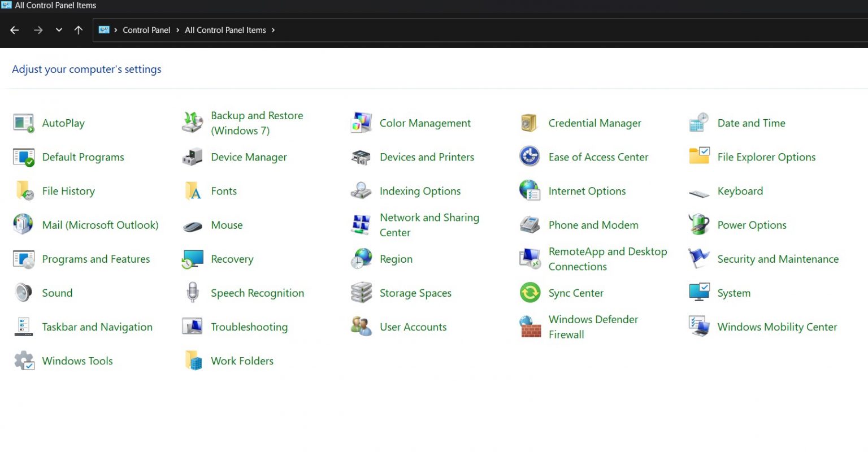Open the Windows Defender Firewall link text
The width and height of the screenshot is (868, 452).
[x=593, y=327]
